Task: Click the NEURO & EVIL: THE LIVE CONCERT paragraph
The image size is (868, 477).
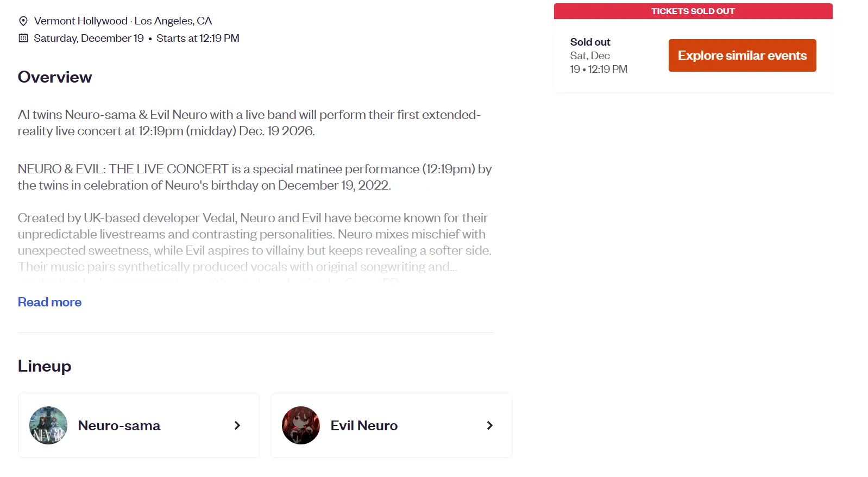Action: [255, 177]
